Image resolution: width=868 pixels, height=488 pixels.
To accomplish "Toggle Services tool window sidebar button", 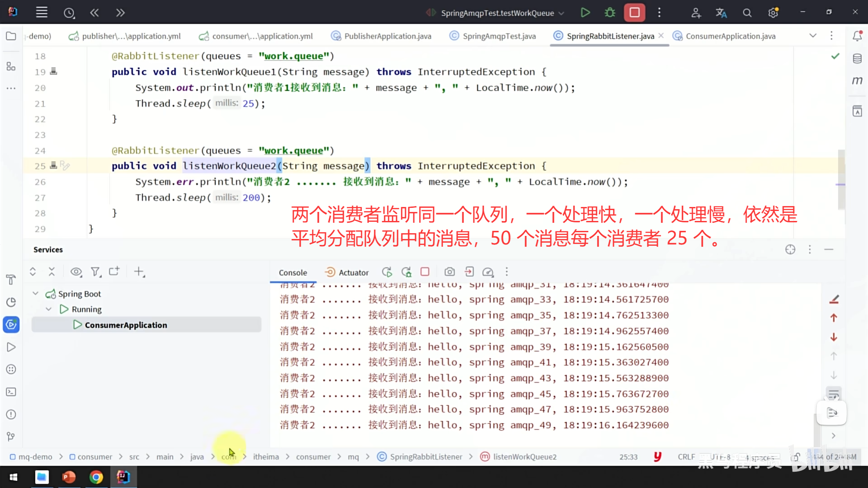I will (11, 324).
